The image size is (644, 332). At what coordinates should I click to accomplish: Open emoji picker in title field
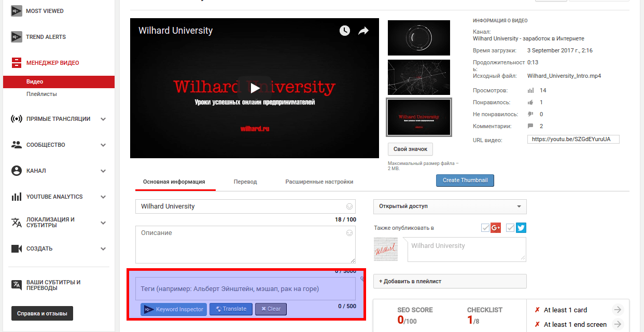tap(349, 206)
